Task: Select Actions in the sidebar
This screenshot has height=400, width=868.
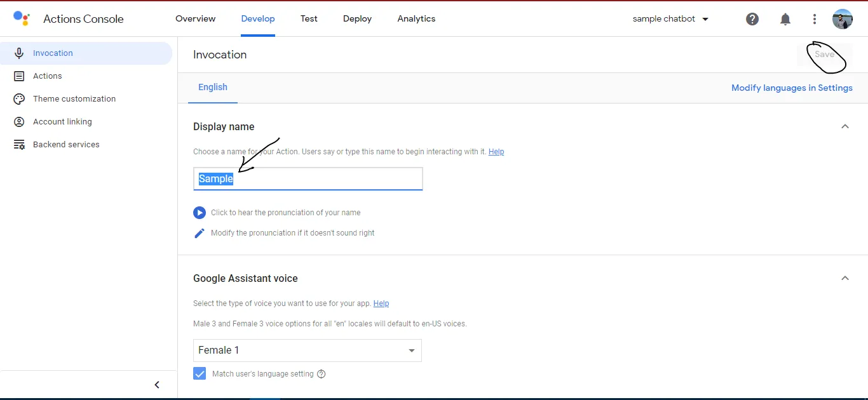Action: [x=86, y=76]
